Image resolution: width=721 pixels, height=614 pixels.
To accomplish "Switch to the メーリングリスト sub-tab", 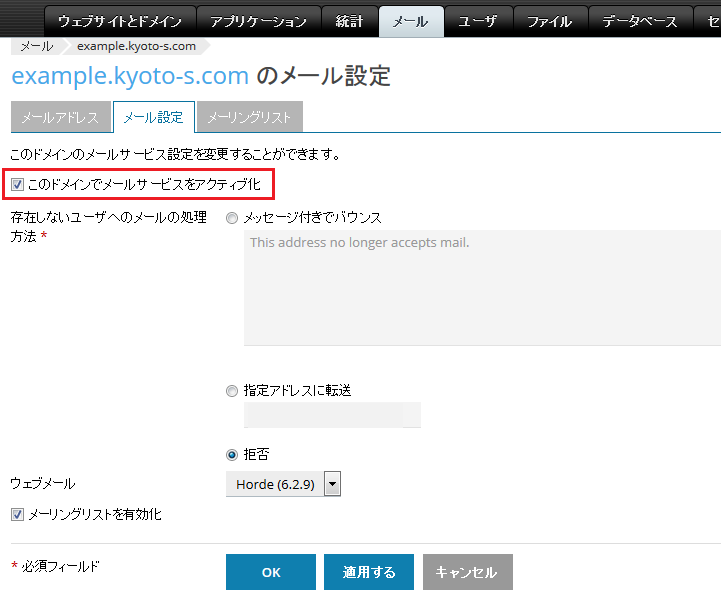I will (249, 117).
